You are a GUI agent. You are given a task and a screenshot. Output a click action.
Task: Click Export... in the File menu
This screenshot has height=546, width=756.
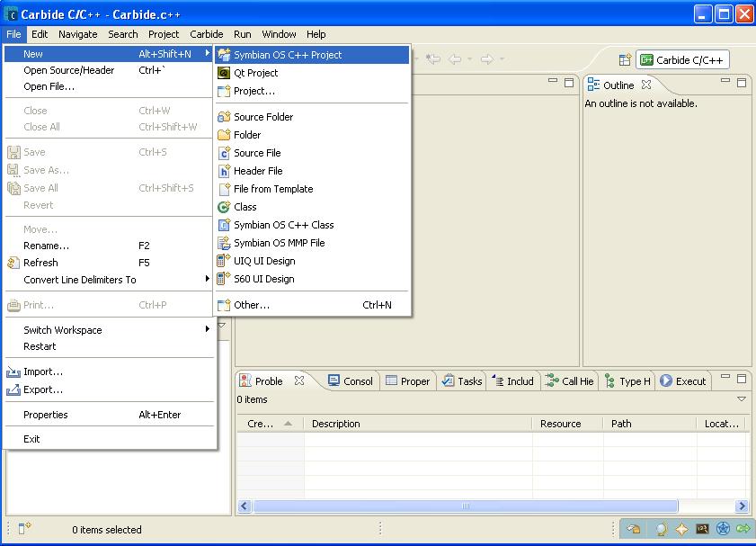(109, 389)
